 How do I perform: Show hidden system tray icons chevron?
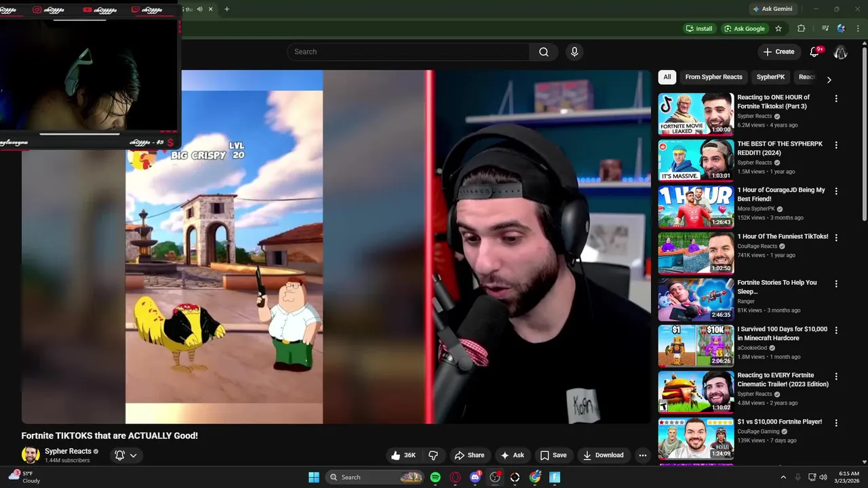tap(783, 477)
